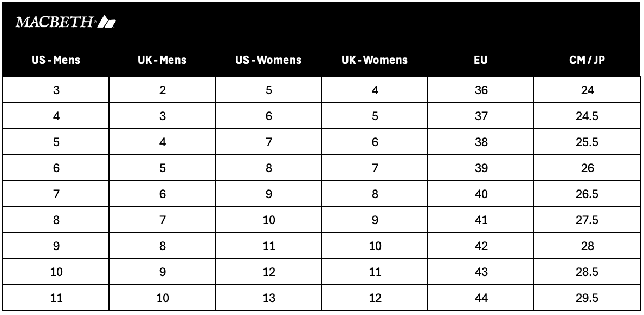
Task: Select EU size 42 cell
Action: (x=481, y=246)
